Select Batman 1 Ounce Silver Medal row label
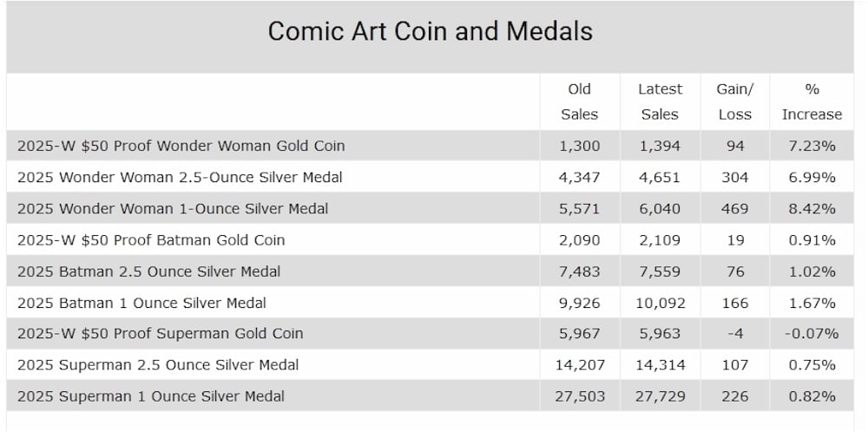 click(141, 303)
